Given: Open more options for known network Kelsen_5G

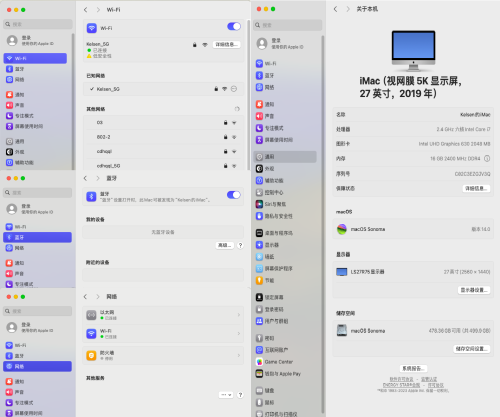Looking at the screenshot, I should pyautogui.click(x=234, y=89).
